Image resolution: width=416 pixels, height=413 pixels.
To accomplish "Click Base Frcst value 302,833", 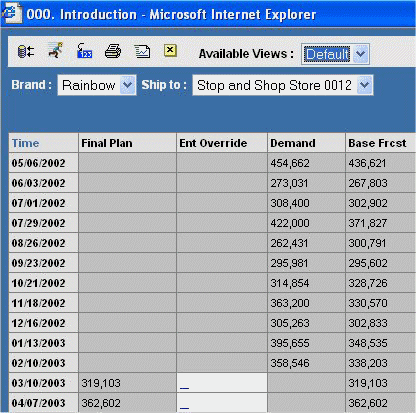I will tap(368, 323).
